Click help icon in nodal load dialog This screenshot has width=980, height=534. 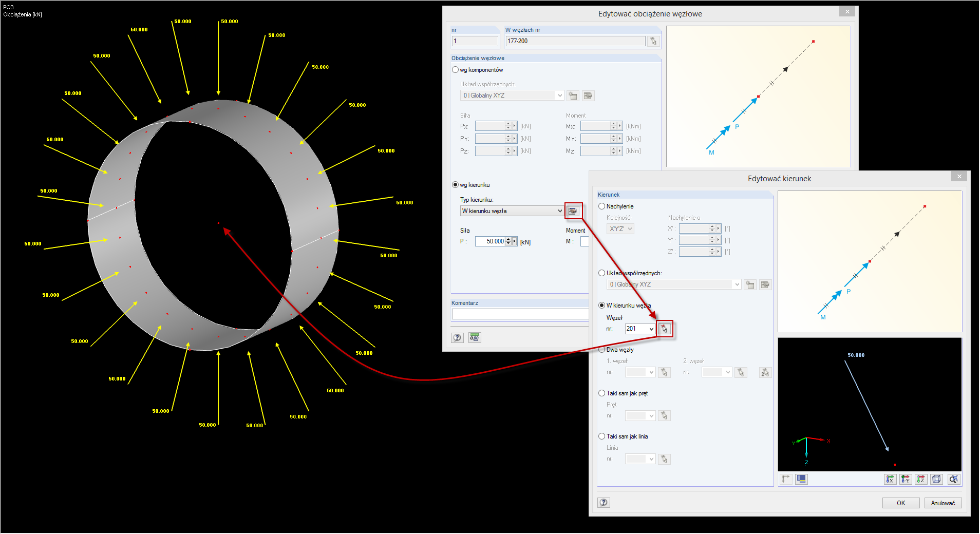tap(457, 337)
